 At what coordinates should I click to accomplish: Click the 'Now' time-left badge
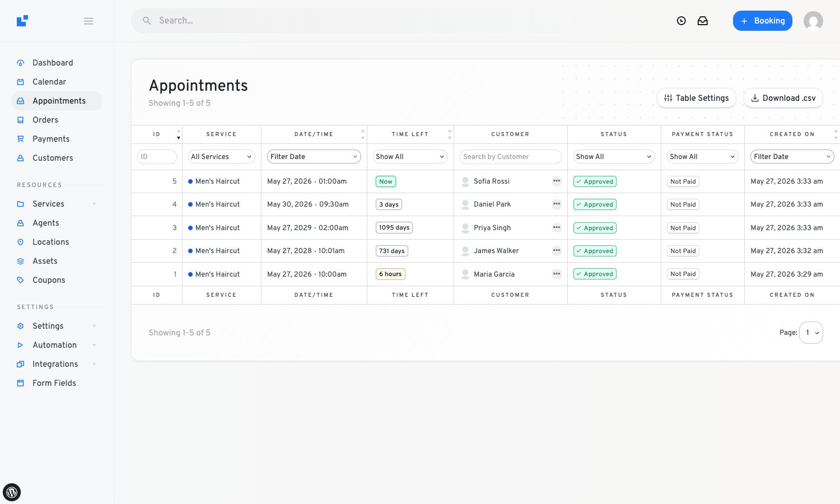tap(386, 181)
